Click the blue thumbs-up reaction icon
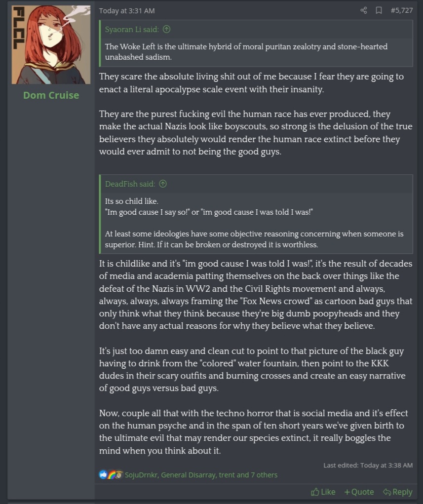Screen dimensions: 423x504 [x=103, y=475]
